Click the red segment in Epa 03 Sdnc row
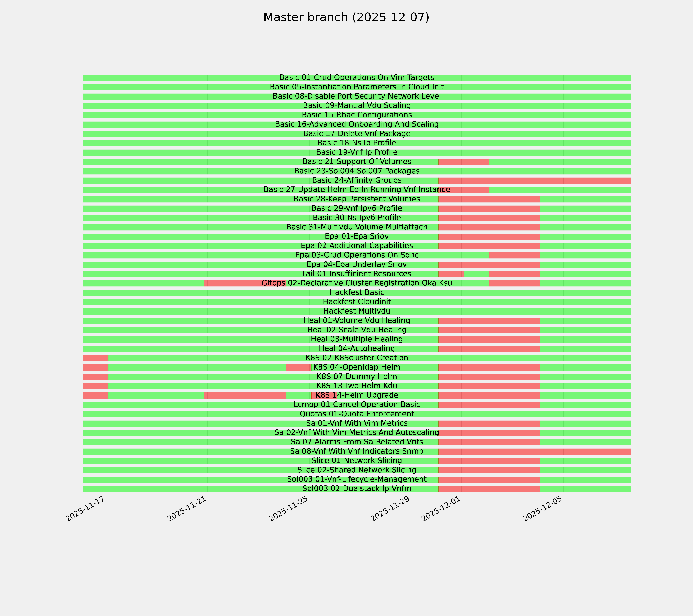The image size is (693, 616). 514,255
